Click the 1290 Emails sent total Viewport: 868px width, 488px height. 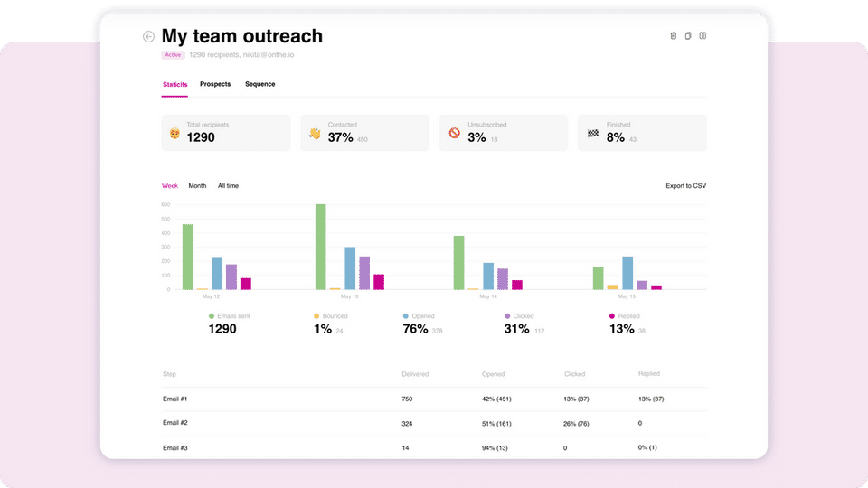(222, 329)
